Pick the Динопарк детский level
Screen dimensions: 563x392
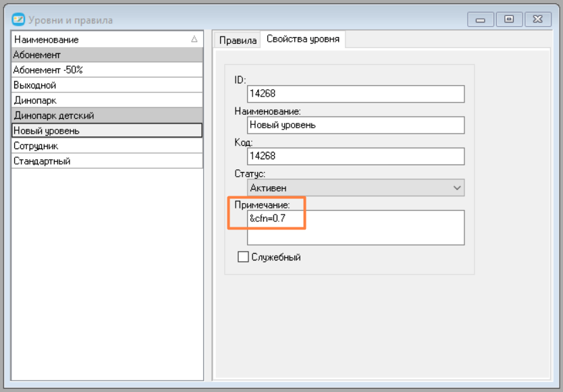pos(107,115)
